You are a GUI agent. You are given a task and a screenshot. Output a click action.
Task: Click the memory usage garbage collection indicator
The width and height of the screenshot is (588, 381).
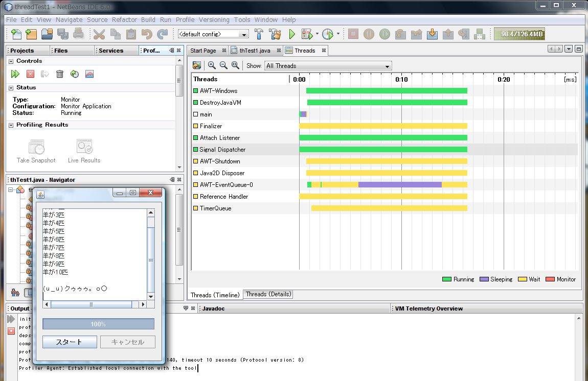[x=519, y=34]
